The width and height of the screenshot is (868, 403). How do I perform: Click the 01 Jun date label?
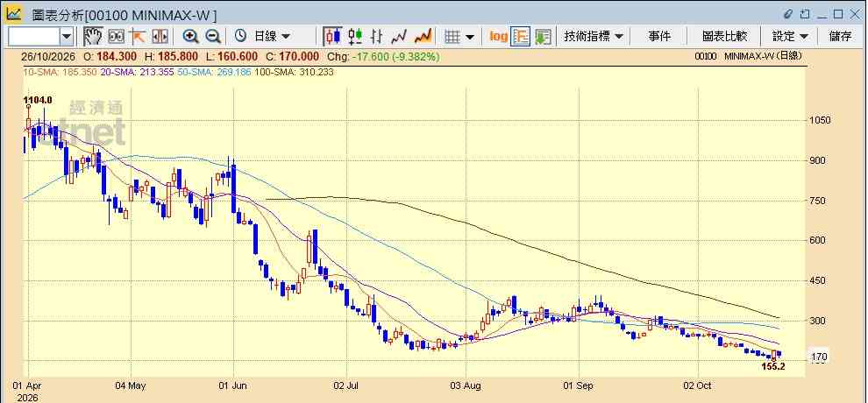click(233, 385)
